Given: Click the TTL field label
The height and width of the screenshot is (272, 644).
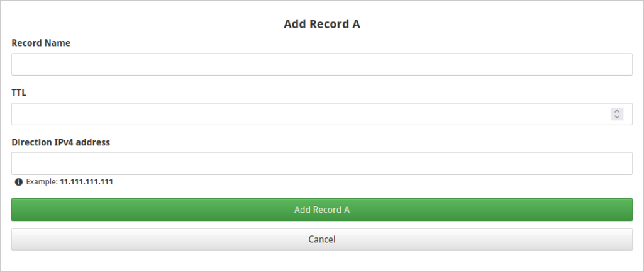Looking at the screenshot, I should [19, 93].
